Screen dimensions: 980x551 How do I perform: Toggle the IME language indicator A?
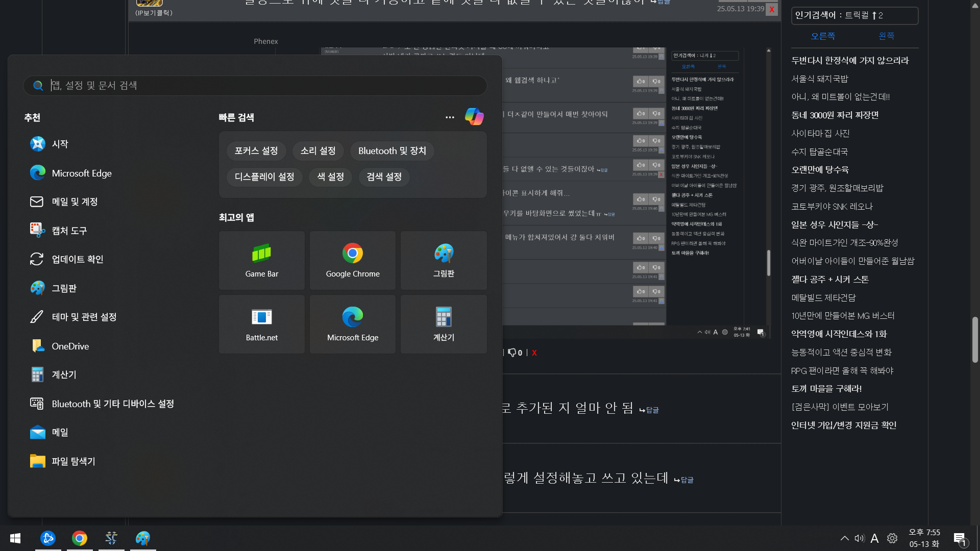click(x=874, y=538)
